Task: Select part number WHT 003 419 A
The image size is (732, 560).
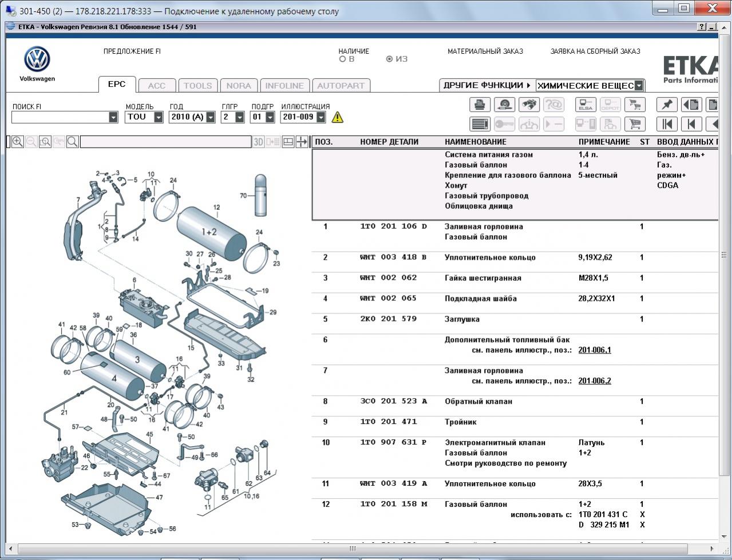Action: click(394, 484)
